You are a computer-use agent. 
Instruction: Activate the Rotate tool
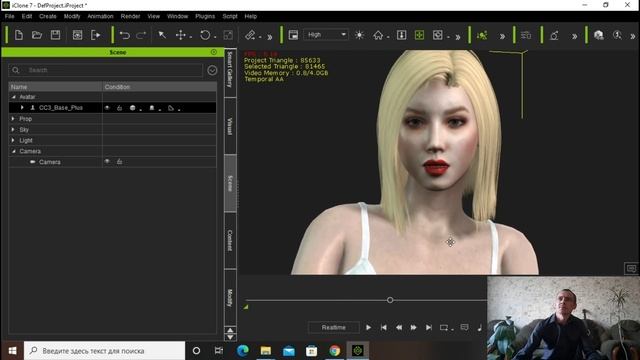click(205, 35)
